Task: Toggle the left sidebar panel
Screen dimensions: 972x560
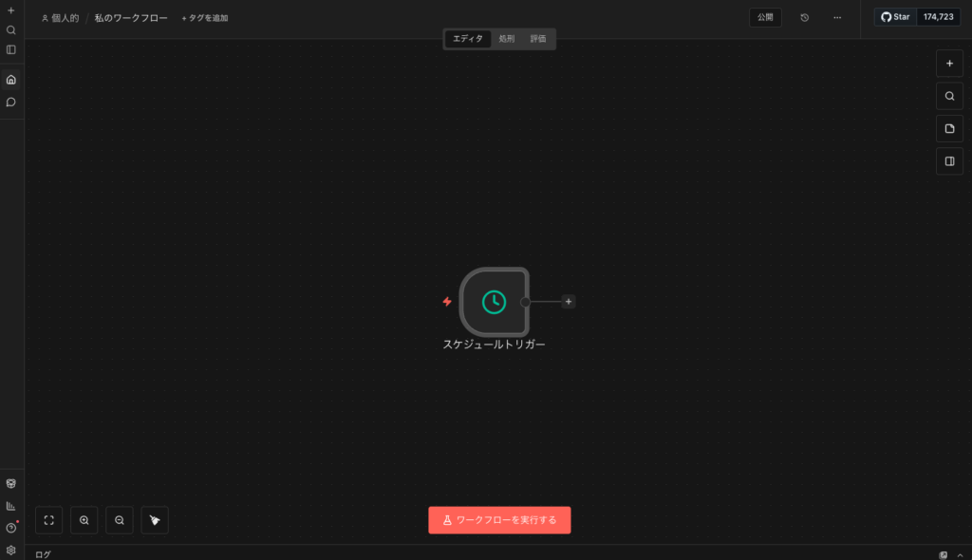Action: (x=11, y=49)
